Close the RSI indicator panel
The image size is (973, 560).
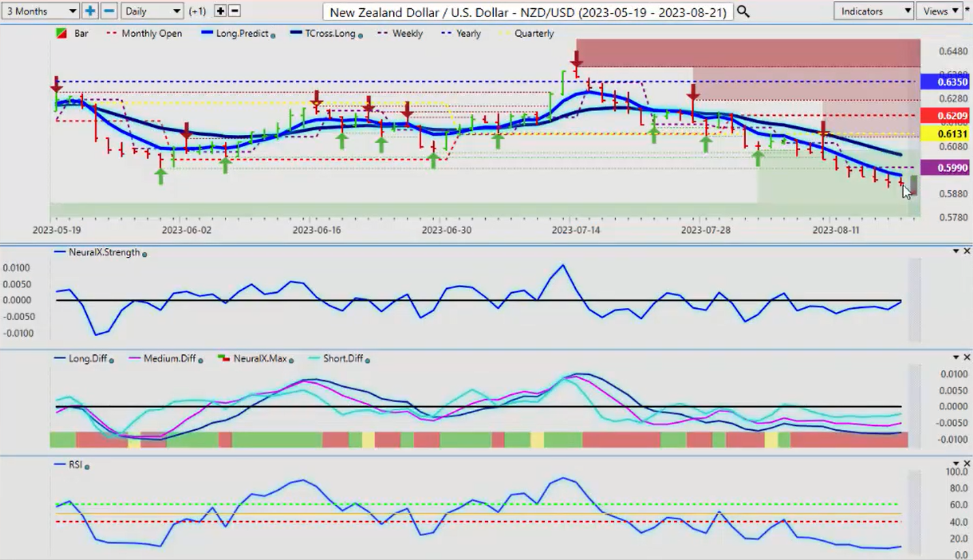(966, 464)
